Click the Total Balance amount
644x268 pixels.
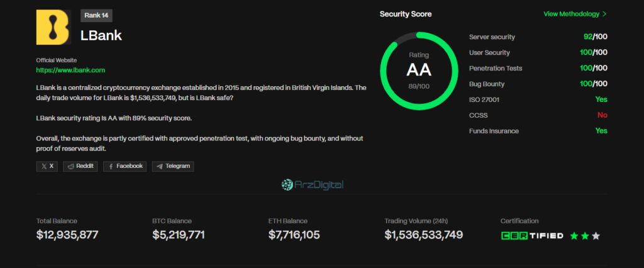[x=67, y=235]
